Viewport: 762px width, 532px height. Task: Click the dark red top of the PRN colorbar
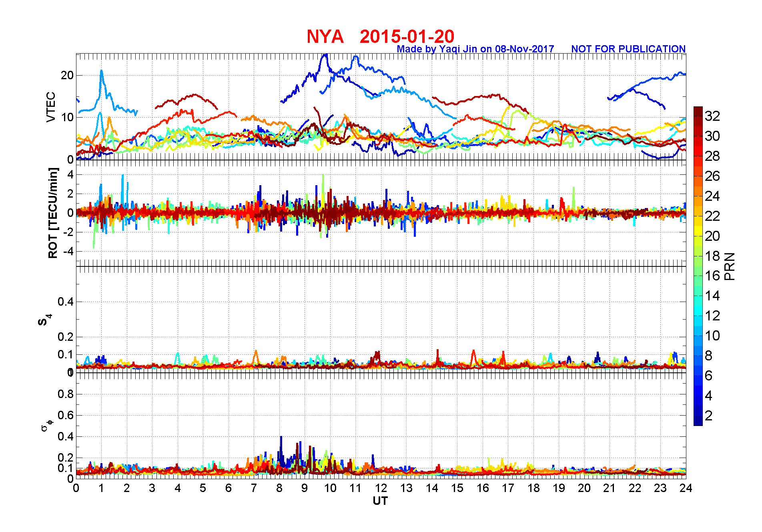[698, 111]
